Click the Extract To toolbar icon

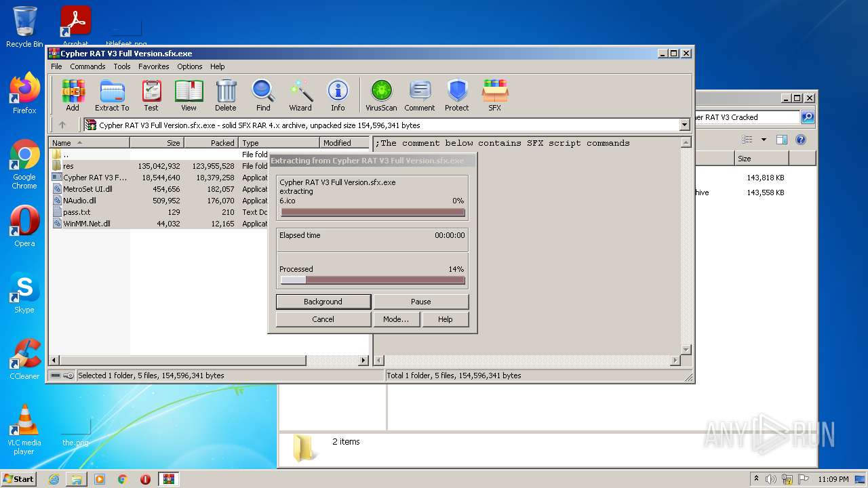tap(112, 95)
